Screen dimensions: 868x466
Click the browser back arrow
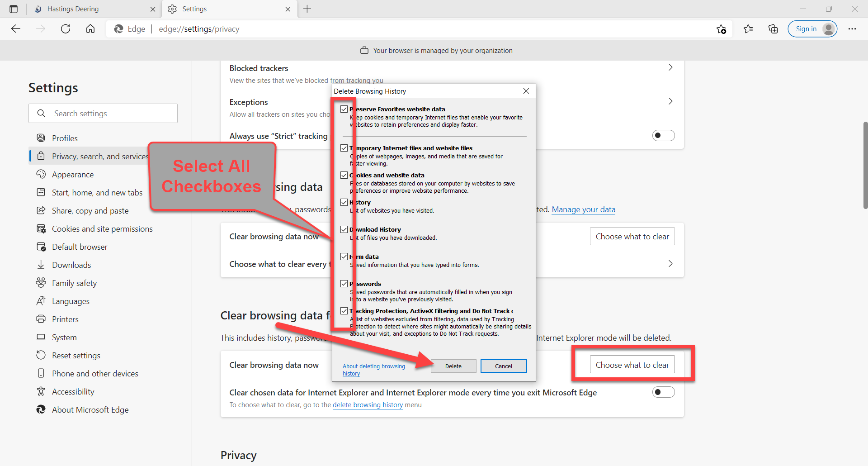[16, 29]
